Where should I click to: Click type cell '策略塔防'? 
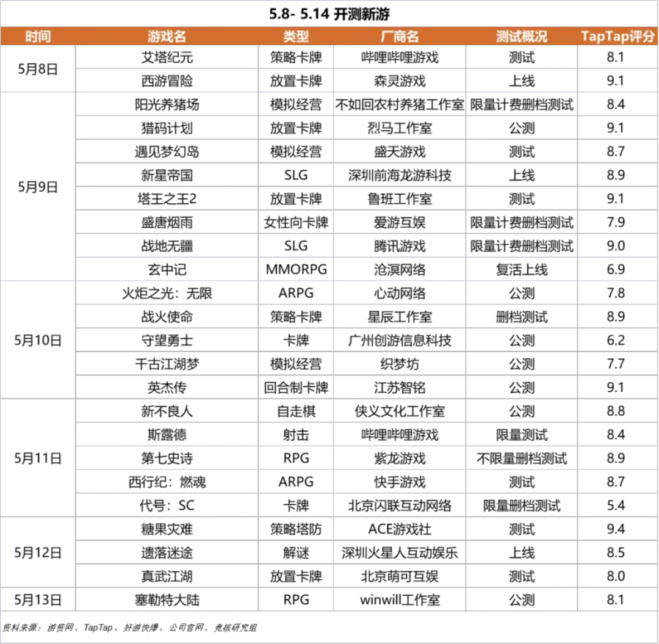[296, 529]
